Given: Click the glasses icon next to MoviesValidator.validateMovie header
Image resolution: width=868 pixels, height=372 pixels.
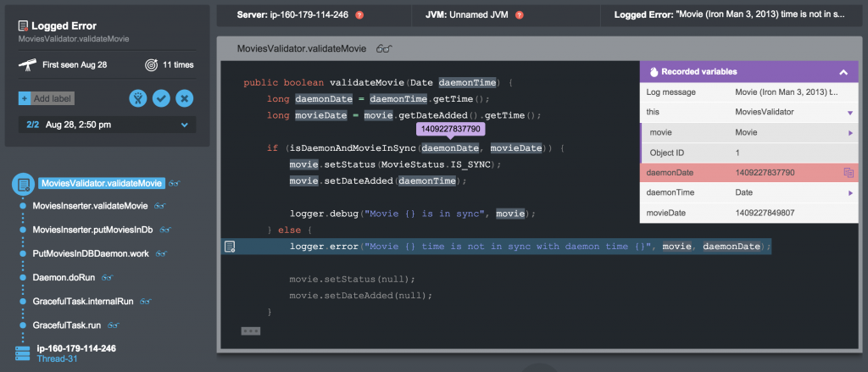Looking at the screenshot, I should pos(384,48).
